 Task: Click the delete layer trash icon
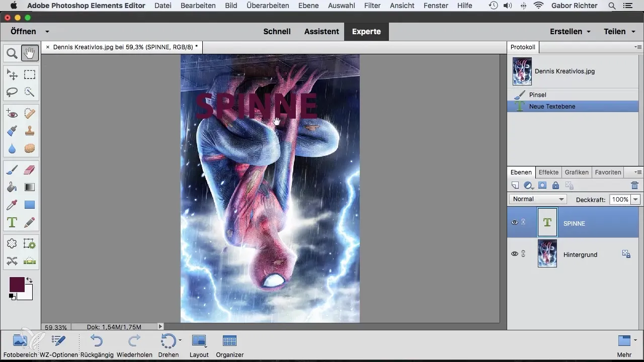[634, 186]
